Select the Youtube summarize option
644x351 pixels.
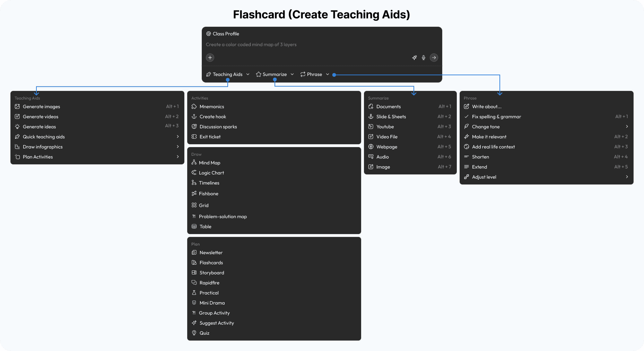385,127
